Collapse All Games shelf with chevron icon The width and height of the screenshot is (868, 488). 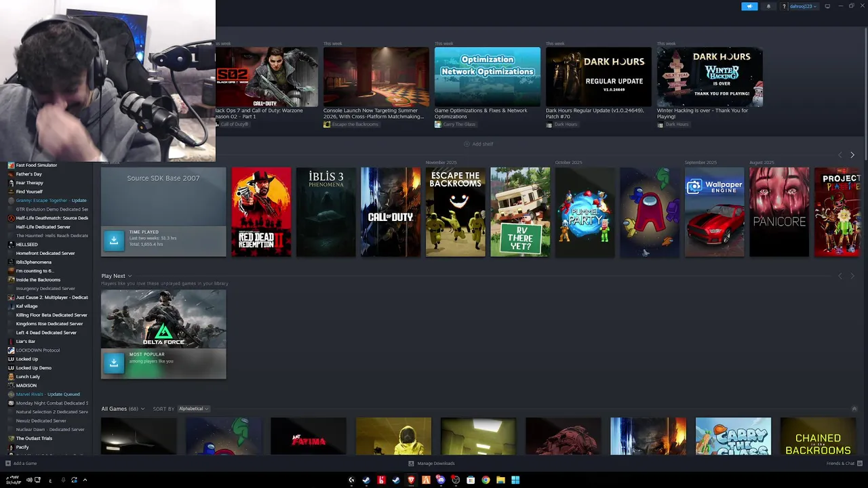click(854, 409)
